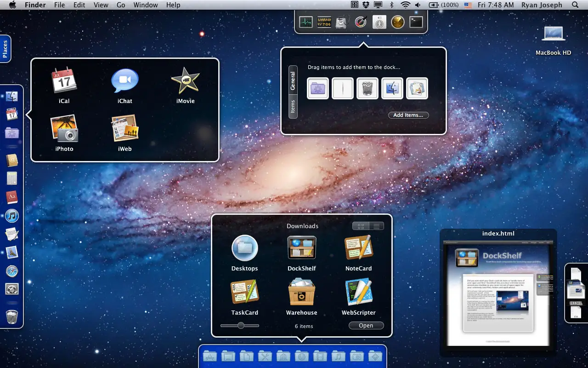This screenshot has width=588, height=368.
Task: Launch Calculator from left dock
Action: 12,178
